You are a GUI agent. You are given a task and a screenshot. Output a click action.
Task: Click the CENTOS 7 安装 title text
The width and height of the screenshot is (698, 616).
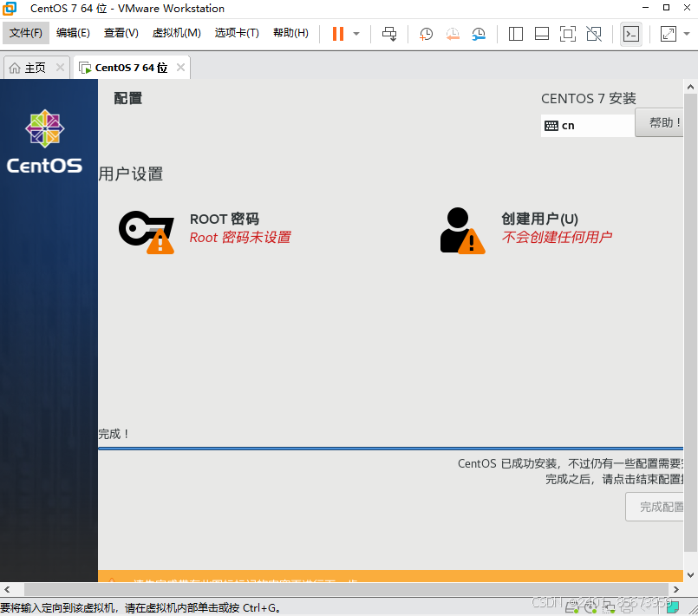pyautogui.click(x=589, y=98)
